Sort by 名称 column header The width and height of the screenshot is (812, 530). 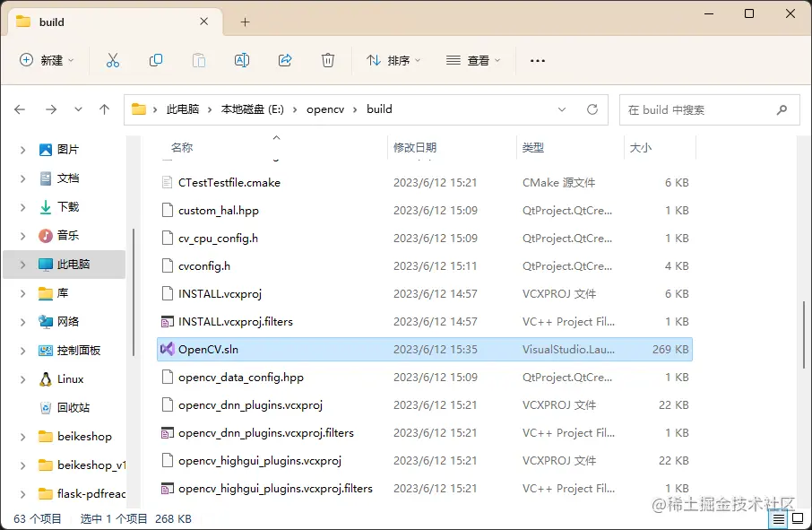[x=182, y=148]
